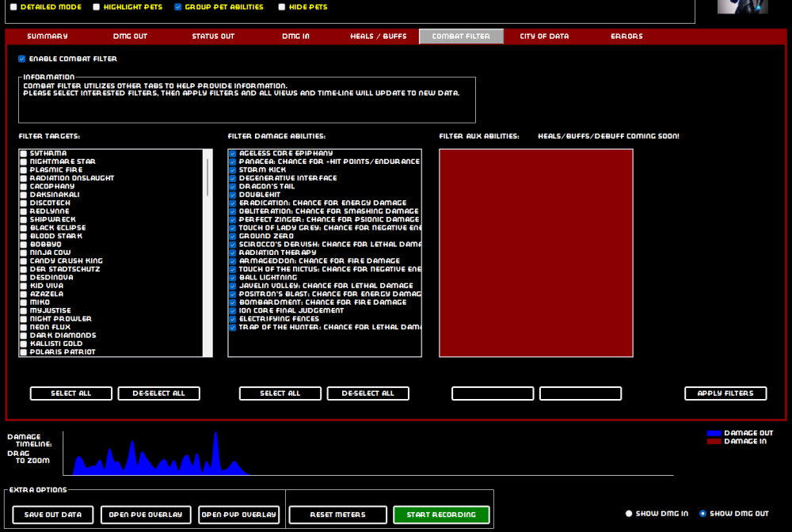Check the Nightmare Star target filter
Screen dimensions: 792x532
(24, 161)
